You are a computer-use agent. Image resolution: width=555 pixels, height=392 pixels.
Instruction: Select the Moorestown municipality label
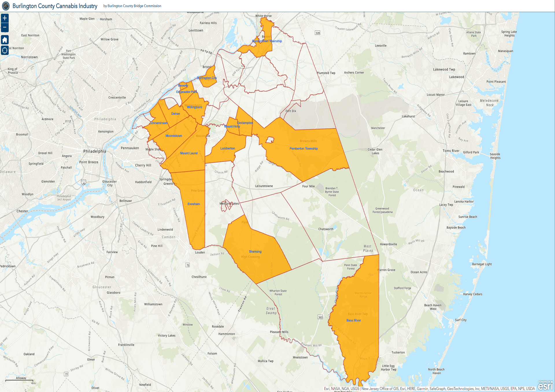174,136
